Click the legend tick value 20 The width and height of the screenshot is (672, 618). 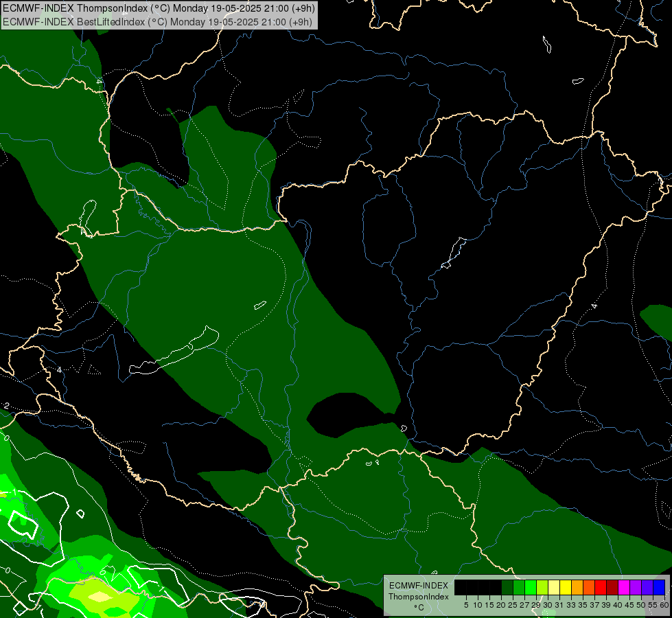[x=502, y=605]
